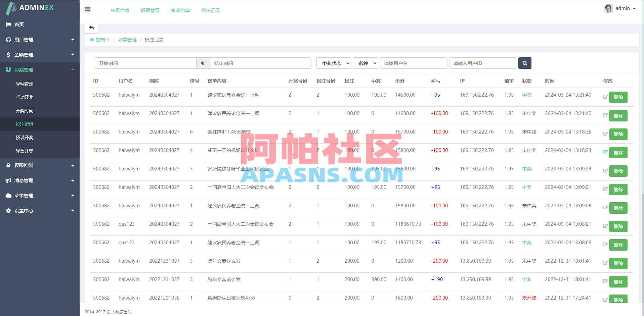Screen dimensions: 644x316
Task: Click the 消息管理 megaphone icon
Action: click(x=8, y=180)
